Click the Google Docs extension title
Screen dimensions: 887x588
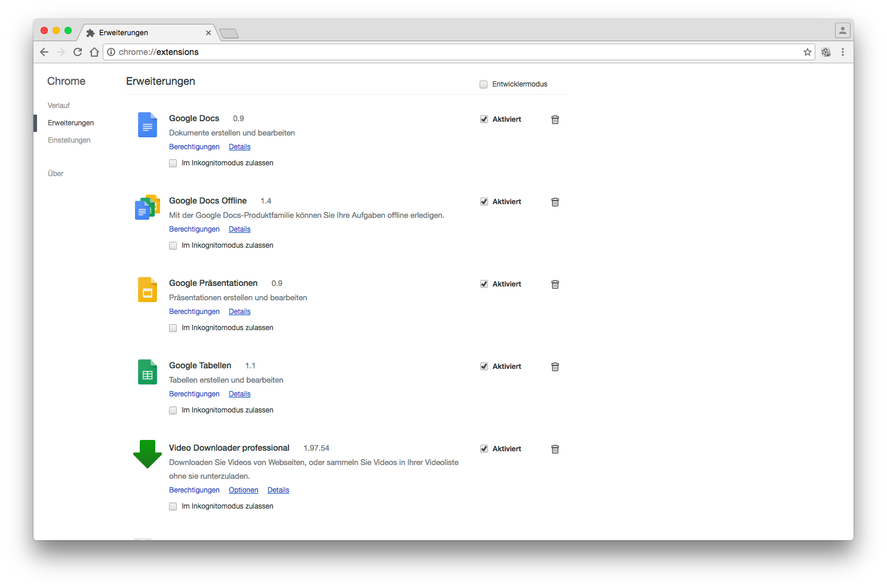194,118
